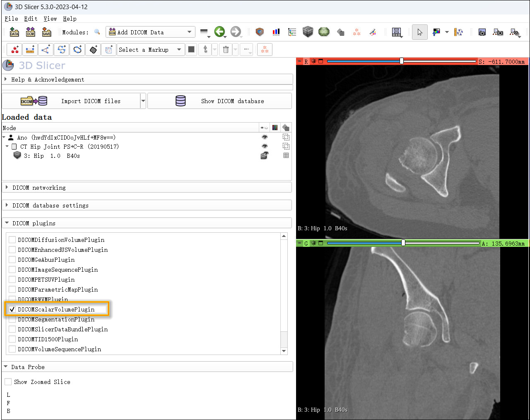
Task: Click the red stars icon in markups toolbar
Action: click(x=265, y=50)
